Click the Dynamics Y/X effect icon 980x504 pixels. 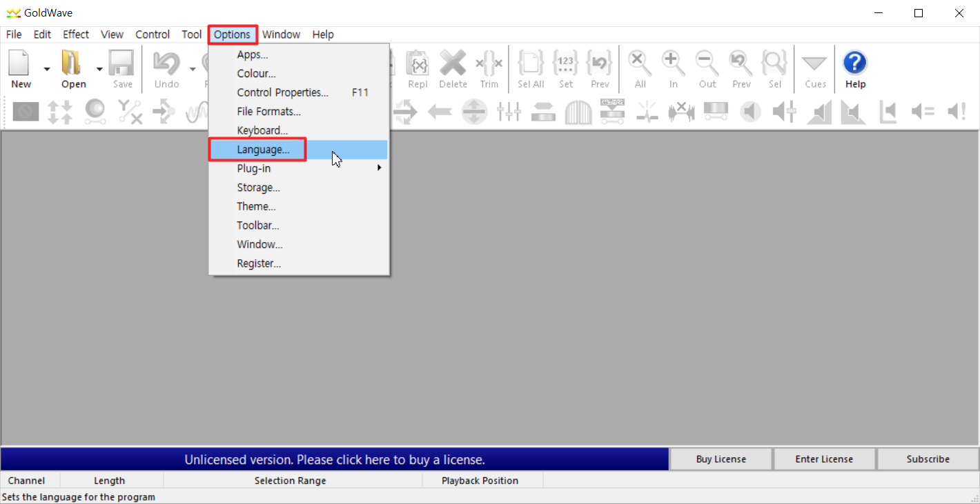point(130,112)
